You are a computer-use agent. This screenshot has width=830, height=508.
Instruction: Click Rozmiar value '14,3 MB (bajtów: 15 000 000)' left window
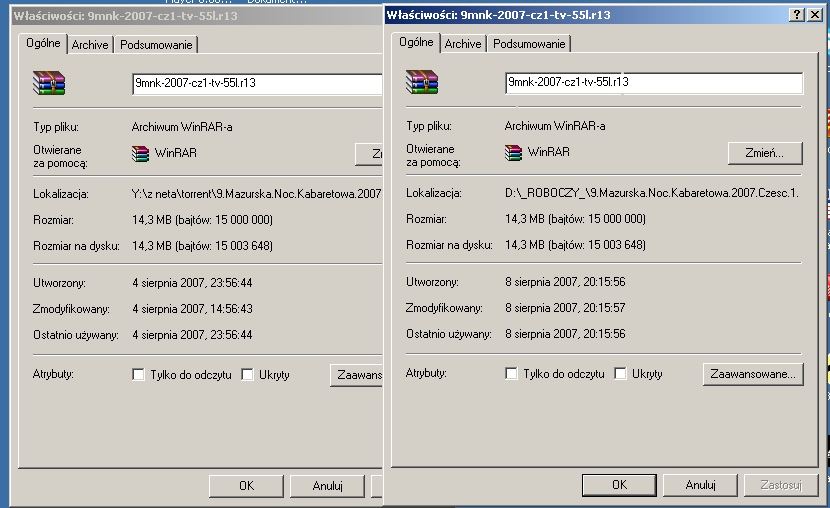pos(202,220)
